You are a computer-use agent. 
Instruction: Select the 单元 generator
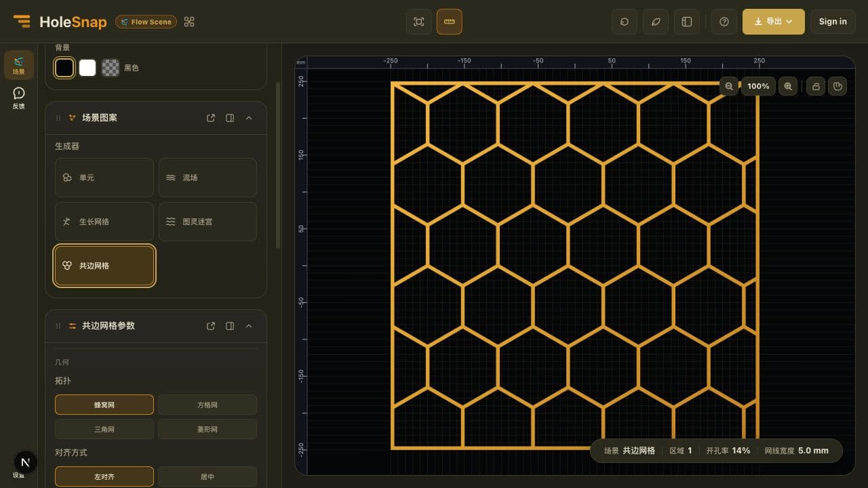(104, 178)
